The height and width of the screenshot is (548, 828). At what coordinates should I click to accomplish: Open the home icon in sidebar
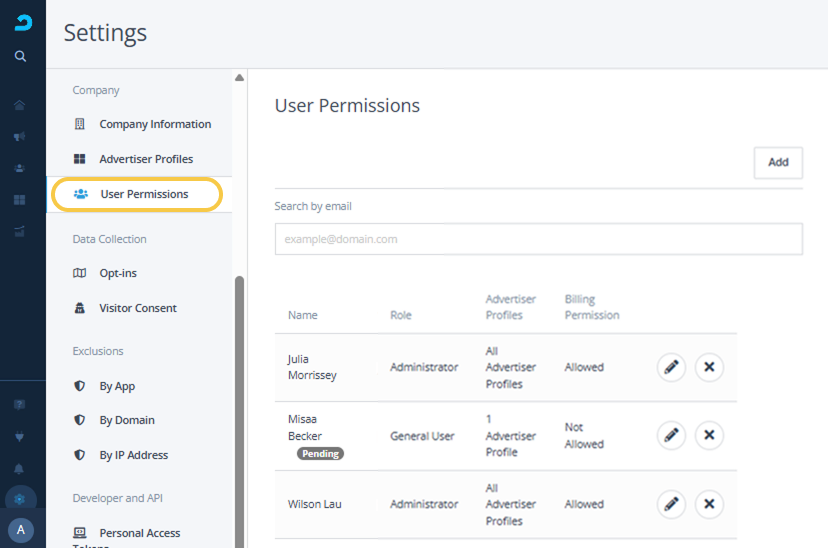pos(20,105)
